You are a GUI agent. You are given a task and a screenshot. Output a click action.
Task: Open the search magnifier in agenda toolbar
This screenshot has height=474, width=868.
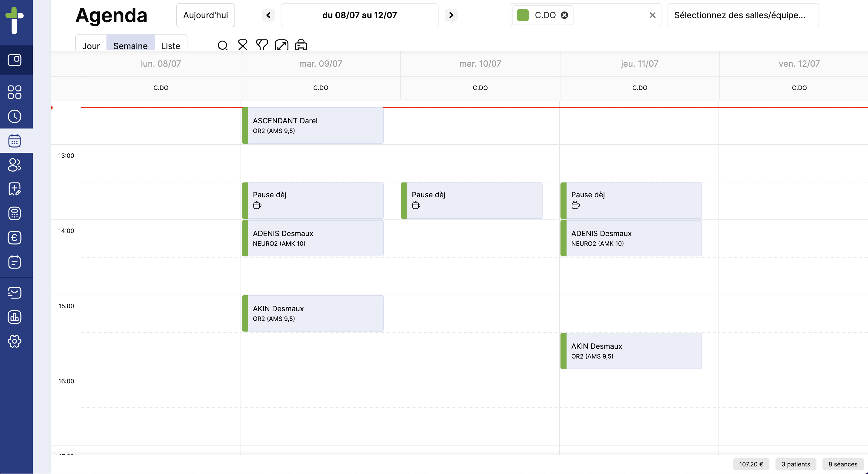(223, 45)
